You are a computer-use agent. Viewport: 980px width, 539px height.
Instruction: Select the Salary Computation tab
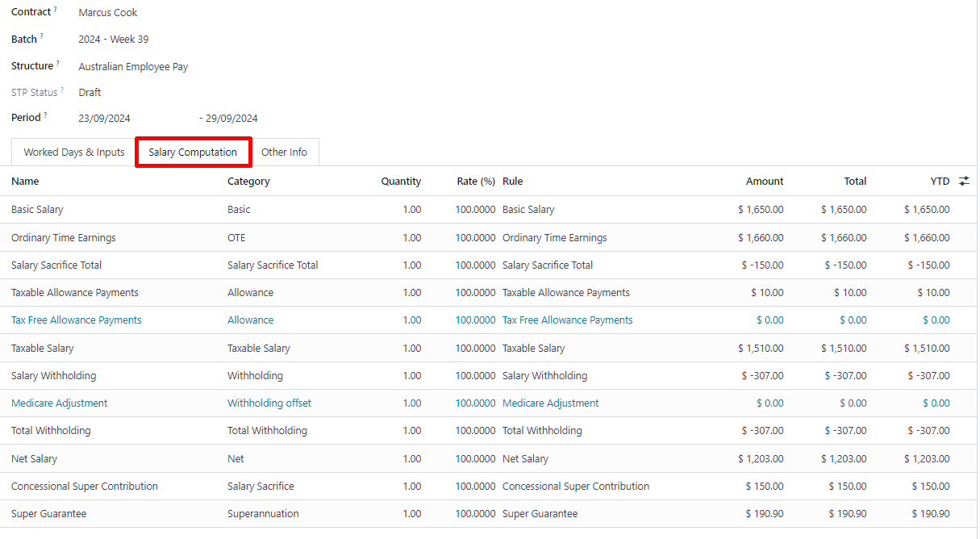193,152
